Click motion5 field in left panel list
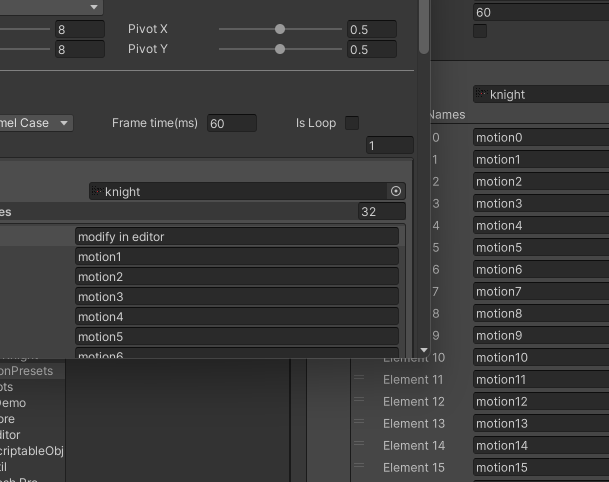The image size is (609, 482). pos(237,337)
